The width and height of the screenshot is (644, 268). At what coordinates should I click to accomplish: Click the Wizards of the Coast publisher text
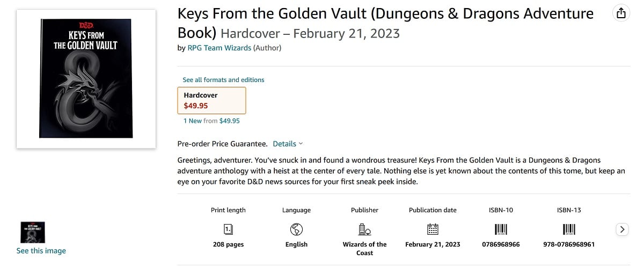click(364, 248)
